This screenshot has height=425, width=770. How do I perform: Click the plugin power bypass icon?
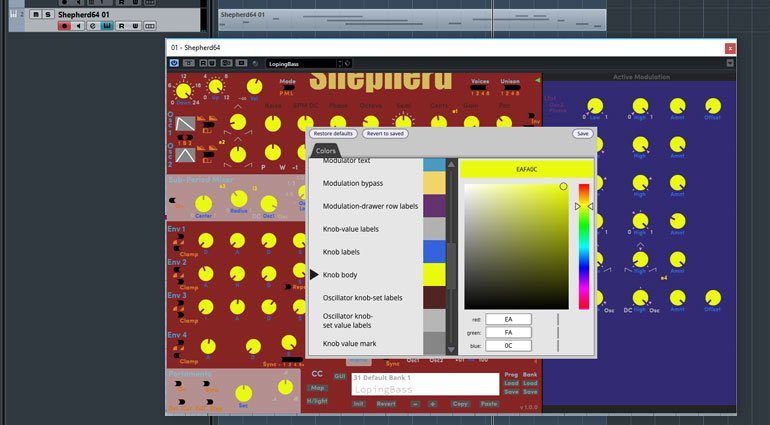click(x=174, y=62)
